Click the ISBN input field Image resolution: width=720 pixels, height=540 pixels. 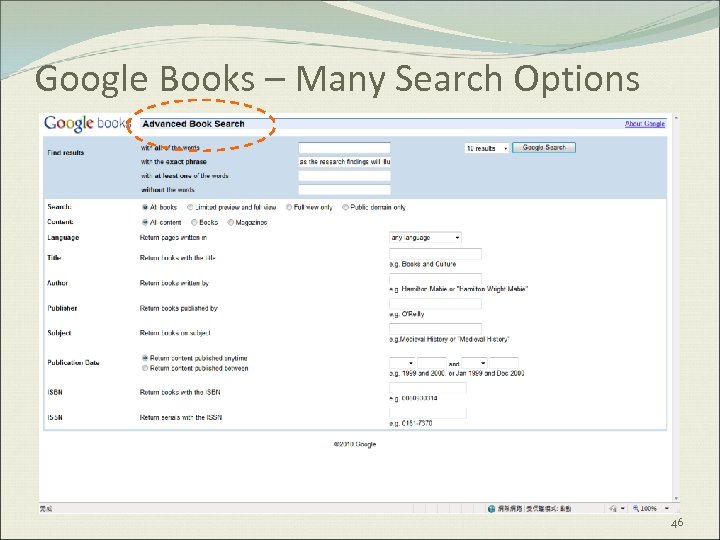(x=428, y=388)
